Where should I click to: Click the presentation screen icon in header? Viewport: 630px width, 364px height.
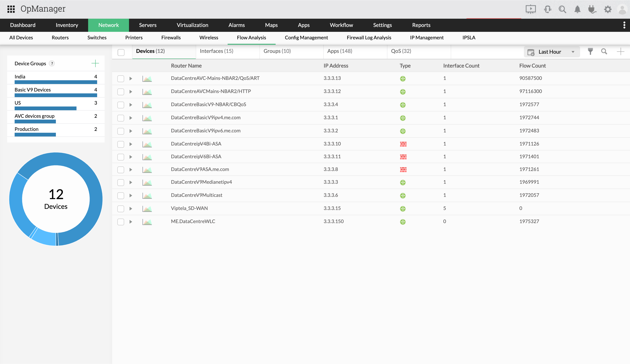click(530, 9)
